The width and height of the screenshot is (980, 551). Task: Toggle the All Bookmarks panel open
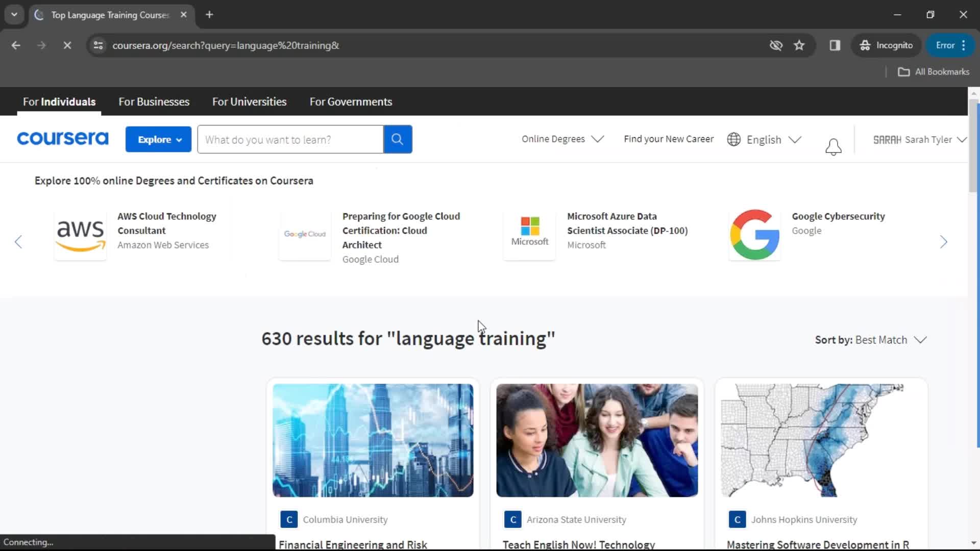[x=935, y=71]
